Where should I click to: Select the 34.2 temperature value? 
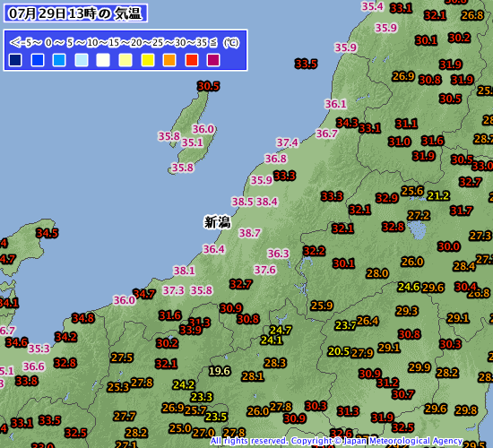[65, 337]
